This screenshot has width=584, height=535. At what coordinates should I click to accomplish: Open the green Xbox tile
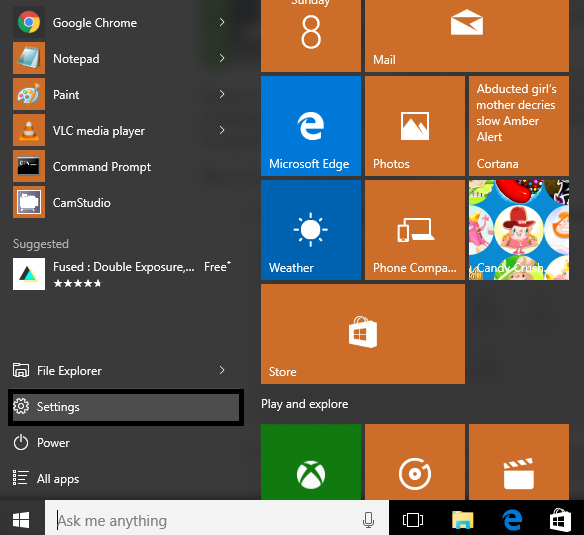[311, 462]
